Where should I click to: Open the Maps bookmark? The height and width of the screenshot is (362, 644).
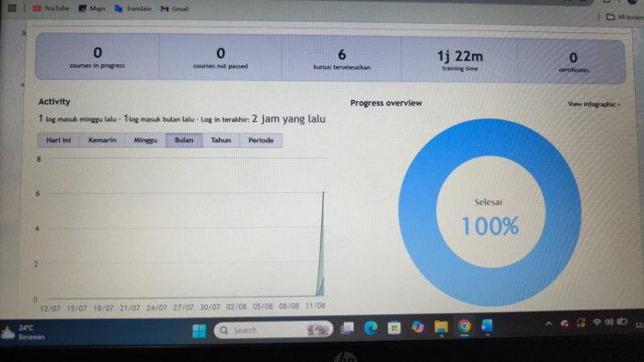point(92,8)
